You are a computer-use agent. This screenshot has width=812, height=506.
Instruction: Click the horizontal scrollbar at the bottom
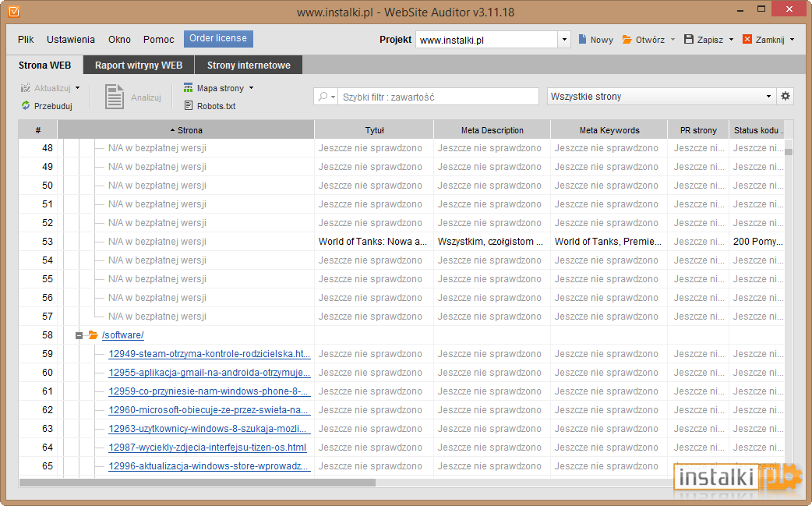coord(197,483)
